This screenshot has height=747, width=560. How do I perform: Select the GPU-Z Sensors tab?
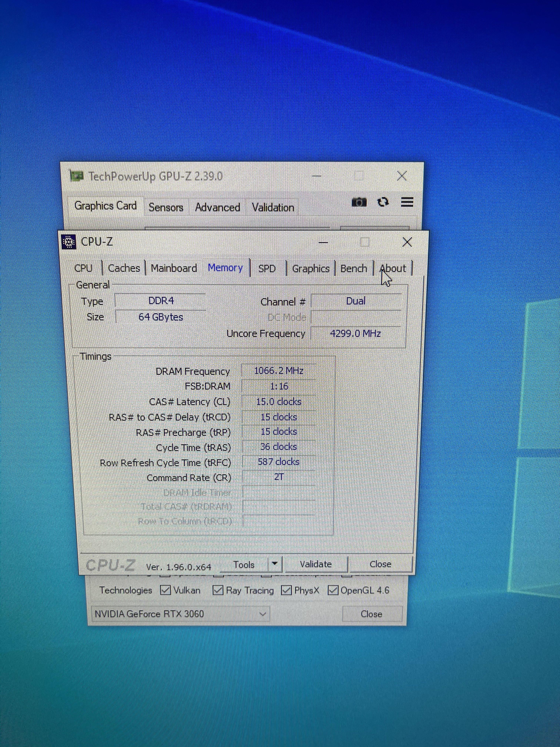[x=166, y=207]
